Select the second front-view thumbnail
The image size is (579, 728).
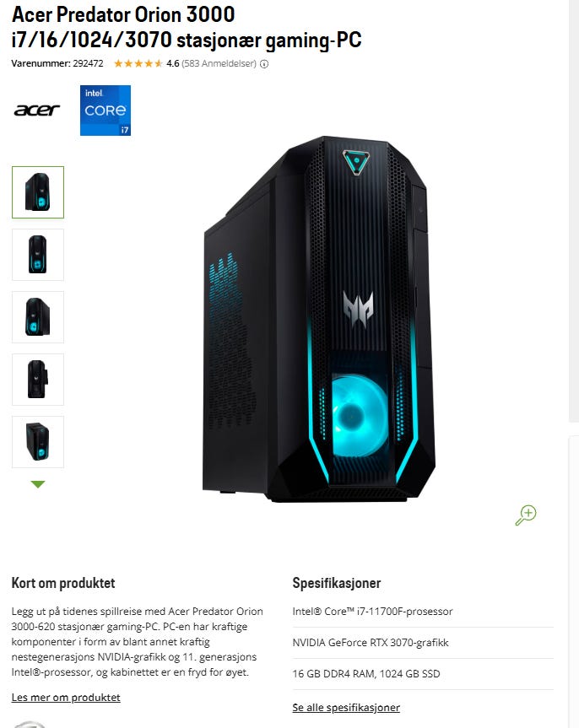click(38, 255)
